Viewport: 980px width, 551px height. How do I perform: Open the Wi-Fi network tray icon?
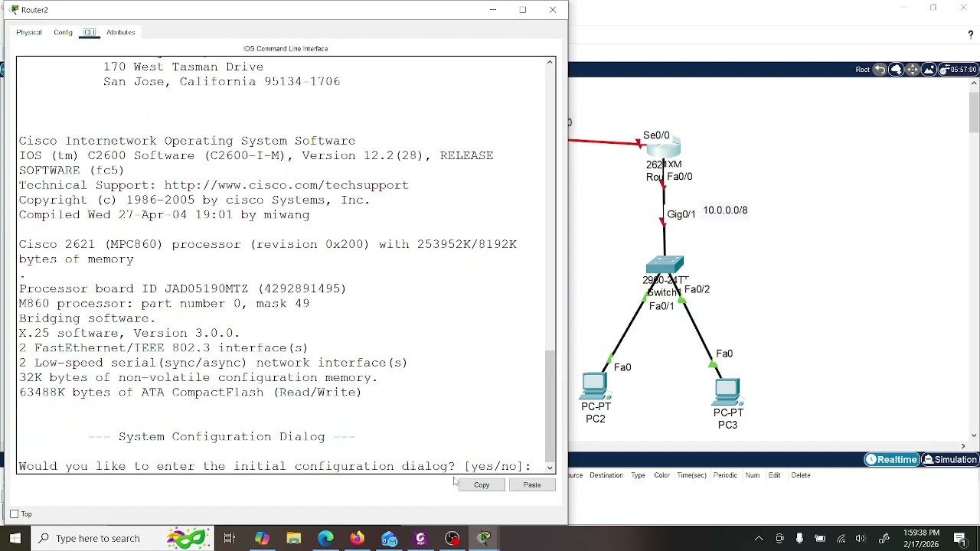(x=841, y=538)
